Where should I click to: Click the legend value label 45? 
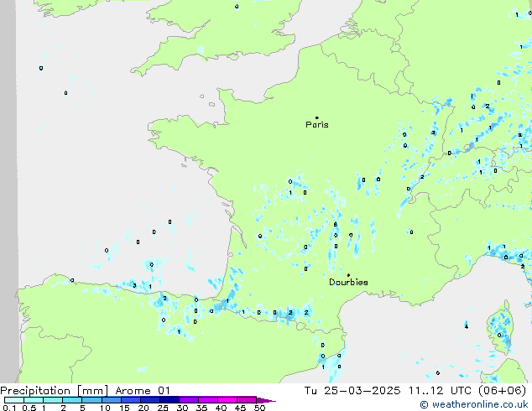point(240,408)
